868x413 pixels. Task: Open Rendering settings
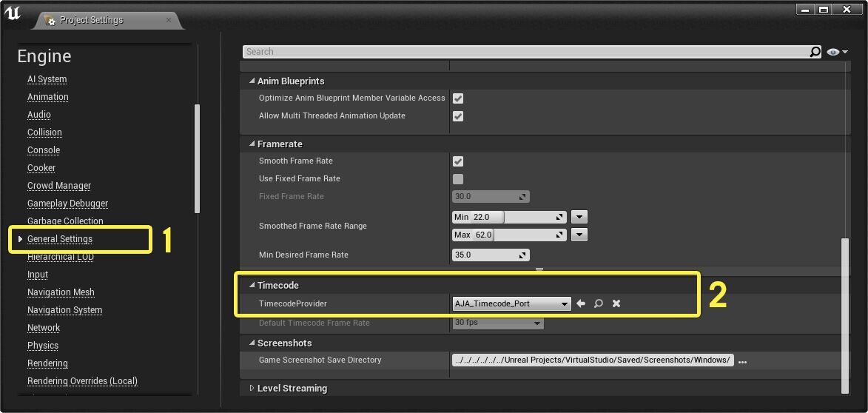coord(47,363)
